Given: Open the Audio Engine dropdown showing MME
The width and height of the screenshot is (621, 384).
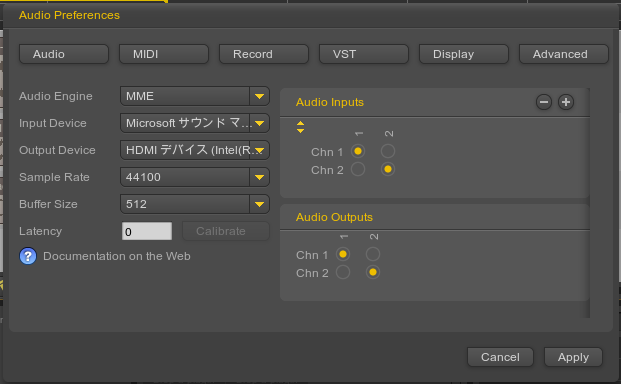Looking at the screenshot, I should coord(195,96).
